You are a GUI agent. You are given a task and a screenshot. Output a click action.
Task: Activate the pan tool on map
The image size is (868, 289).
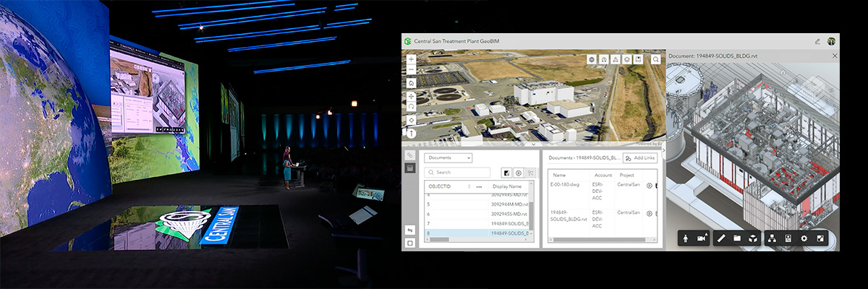pyautogui.click(x=412, y=96)
